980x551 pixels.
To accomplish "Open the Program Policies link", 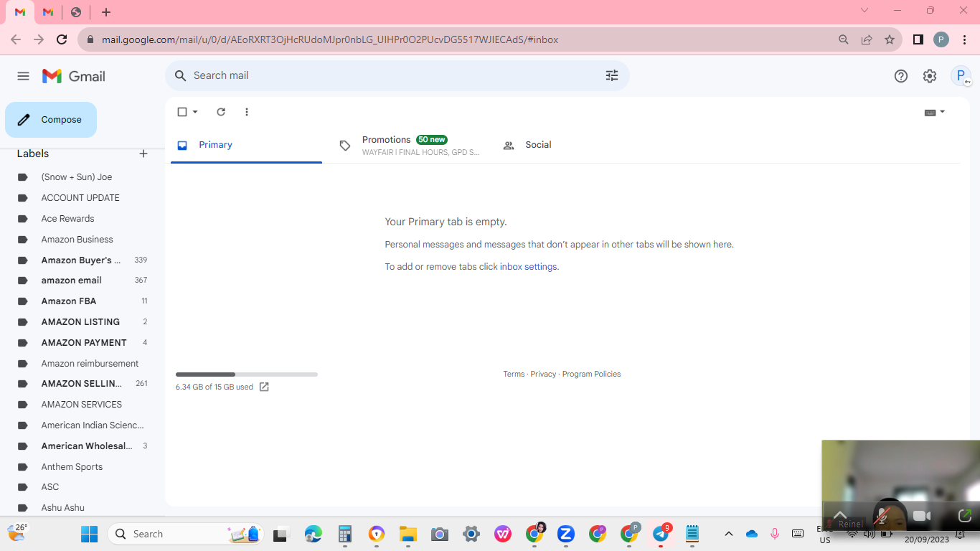I will tap(592, 374).
